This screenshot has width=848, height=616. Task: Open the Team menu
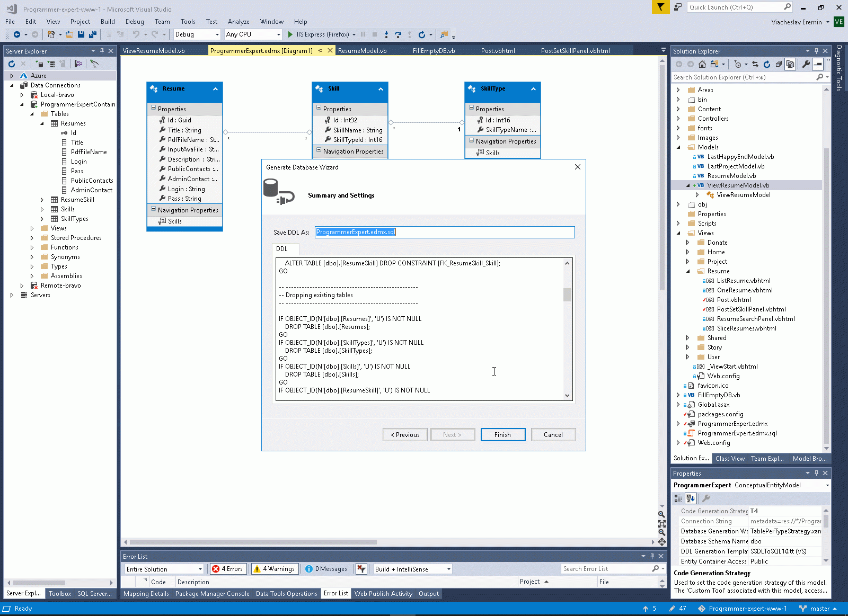click(x=162, y=22)
